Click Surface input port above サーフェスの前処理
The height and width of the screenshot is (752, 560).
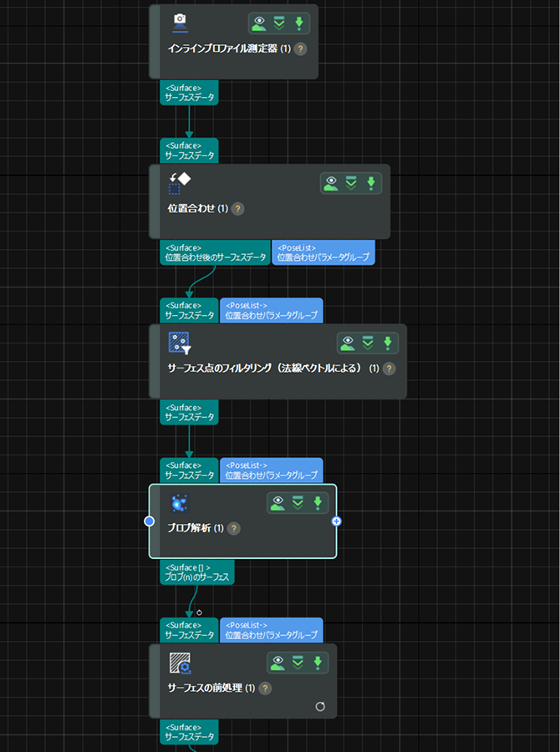pyautogui.click(x=189, y=630)
